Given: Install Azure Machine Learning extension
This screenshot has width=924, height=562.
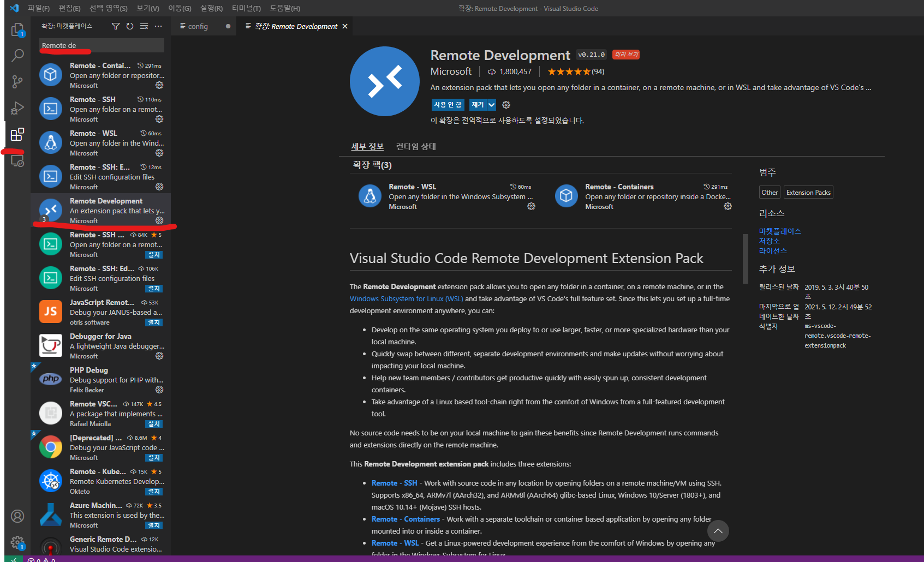Looking at the screenshot, I should 154,525.
